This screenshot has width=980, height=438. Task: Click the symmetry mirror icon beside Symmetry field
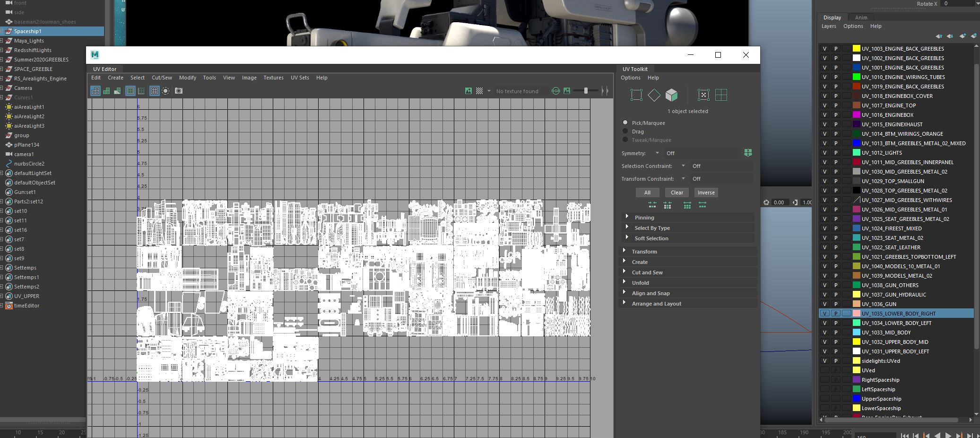pos(748,153)
